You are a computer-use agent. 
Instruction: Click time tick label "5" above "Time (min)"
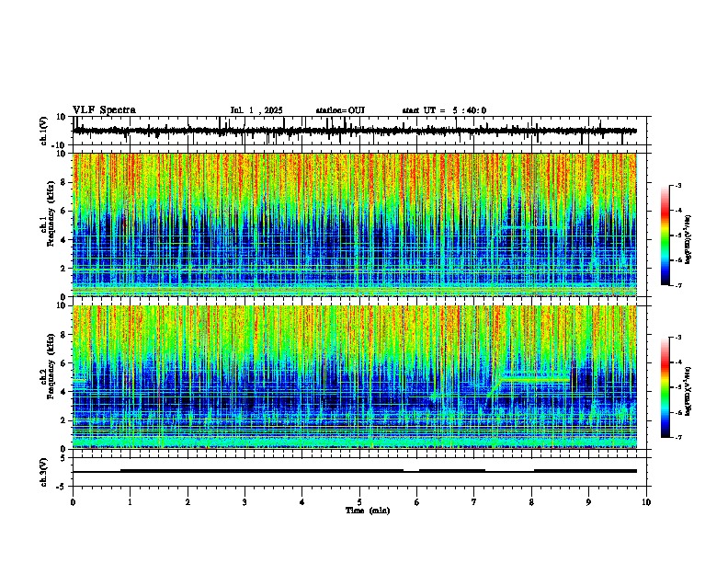[x=359, y=502]
